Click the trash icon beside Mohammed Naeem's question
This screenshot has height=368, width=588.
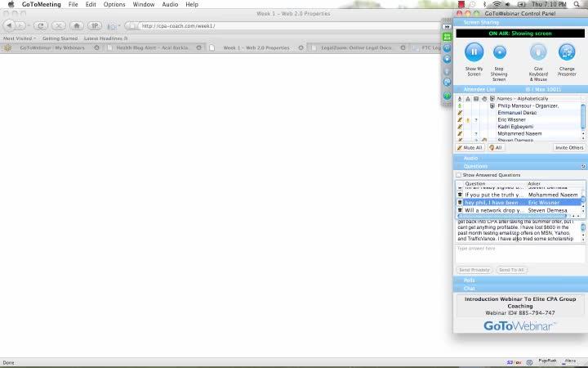click(x=460, y=195)
